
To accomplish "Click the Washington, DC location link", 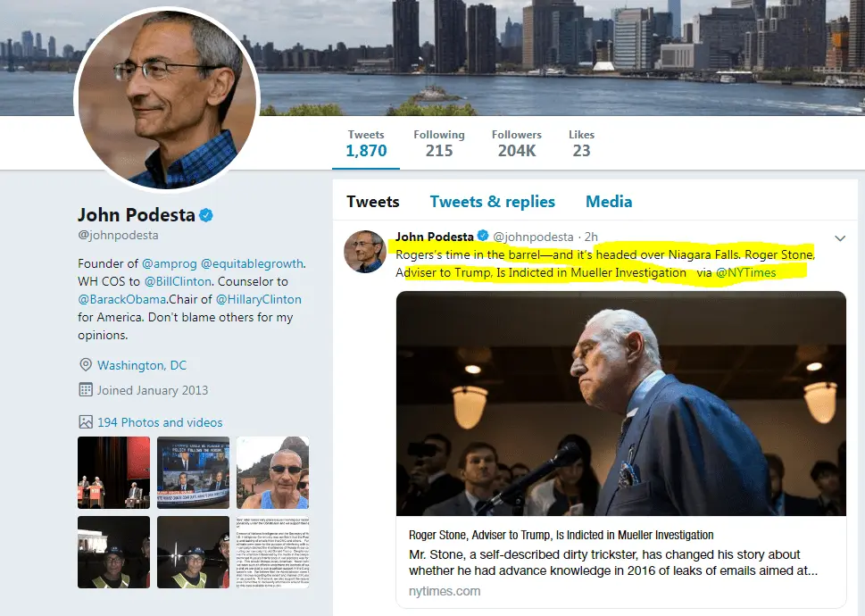I will click(142, 365).
